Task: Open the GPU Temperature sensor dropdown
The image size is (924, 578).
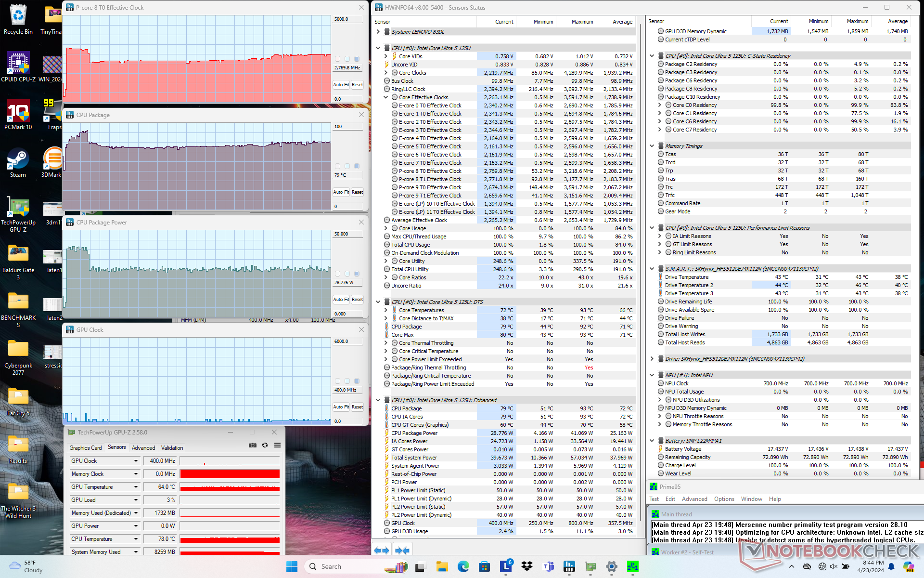Action: point(136,487)
